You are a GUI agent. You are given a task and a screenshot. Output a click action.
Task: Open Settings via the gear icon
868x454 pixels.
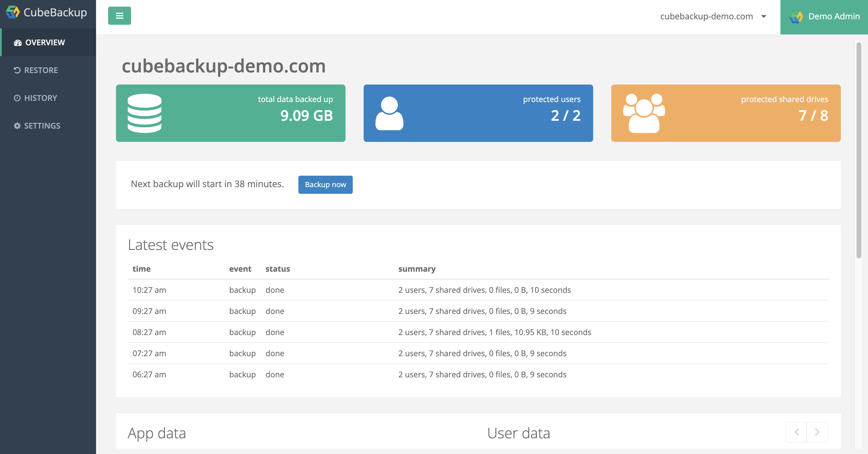pyautogui.click(x=17, y=126)
